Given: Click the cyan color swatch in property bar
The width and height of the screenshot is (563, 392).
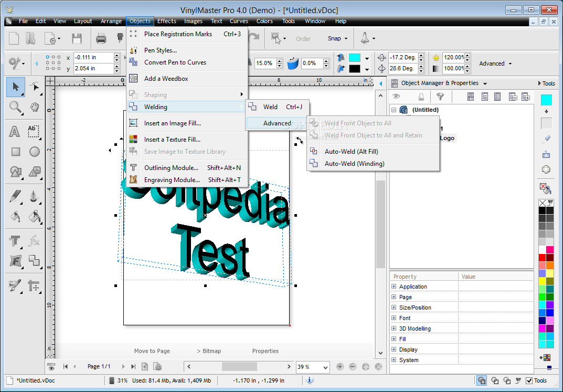Looking at the screenshot, I should pyautogui.click(x=354, y=58).
